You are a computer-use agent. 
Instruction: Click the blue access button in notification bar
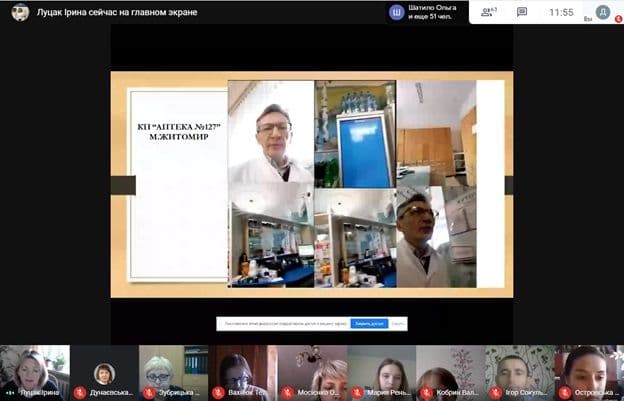click(369, 324)
